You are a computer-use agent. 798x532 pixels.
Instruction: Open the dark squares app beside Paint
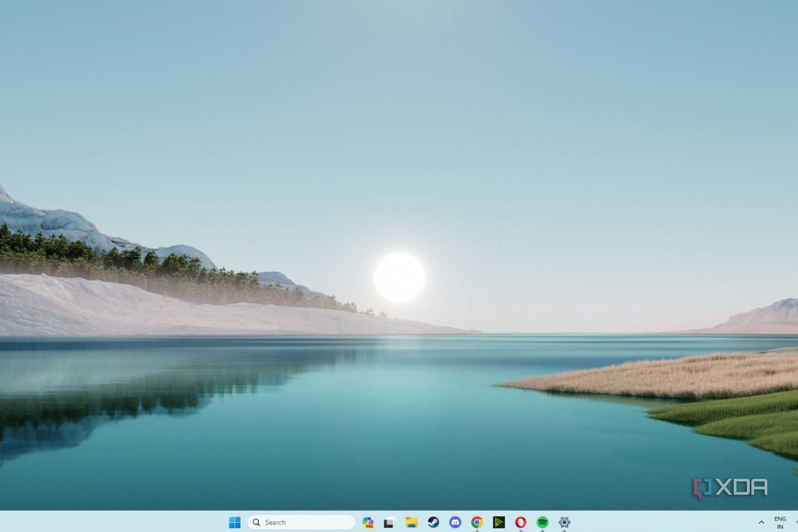[389, 522]
